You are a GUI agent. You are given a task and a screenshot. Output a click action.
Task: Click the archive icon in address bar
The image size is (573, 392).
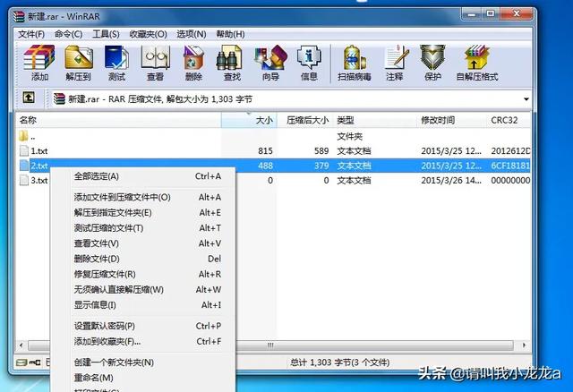coord(59,98)
